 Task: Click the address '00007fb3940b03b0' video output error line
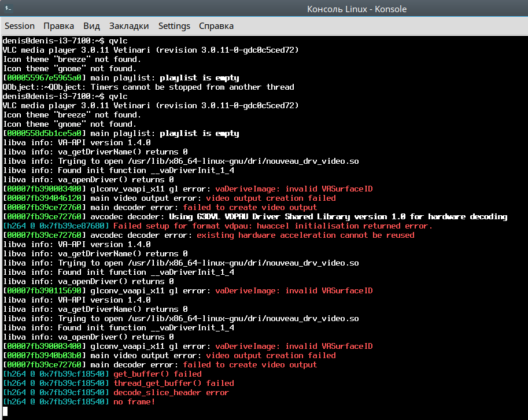pyautogui.click(x=44, y=356)
